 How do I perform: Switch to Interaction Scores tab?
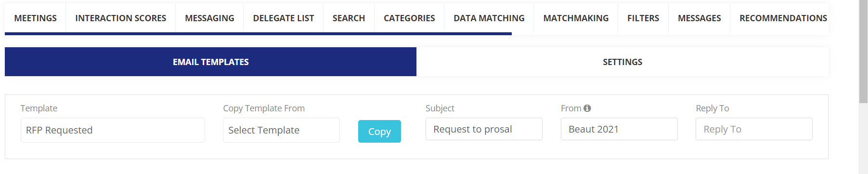click(x=121, y=18)
